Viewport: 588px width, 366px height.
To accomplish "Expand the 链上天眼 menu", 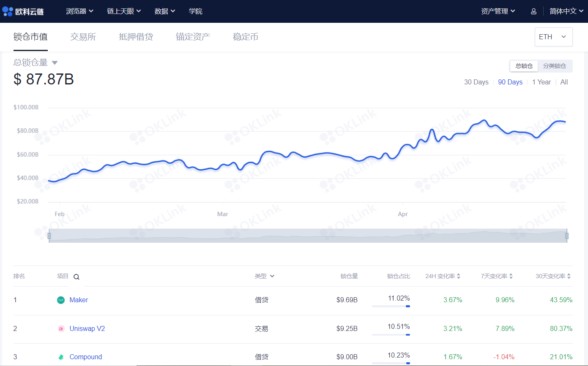I will click(x=124, y=11).
